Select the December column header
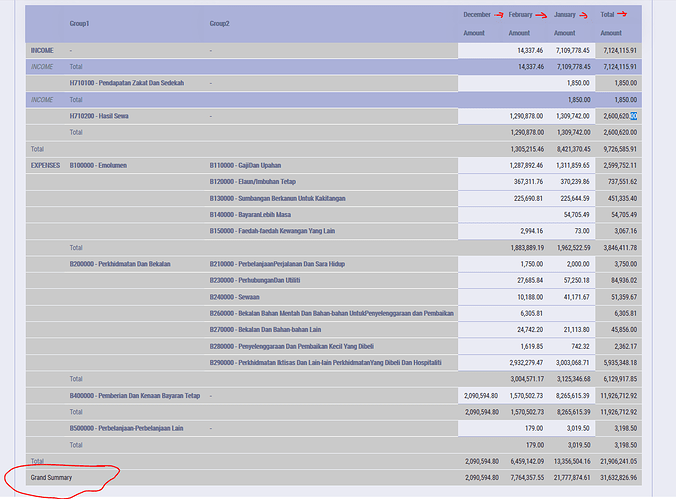The image size is (676, 499). click(476, 15)
